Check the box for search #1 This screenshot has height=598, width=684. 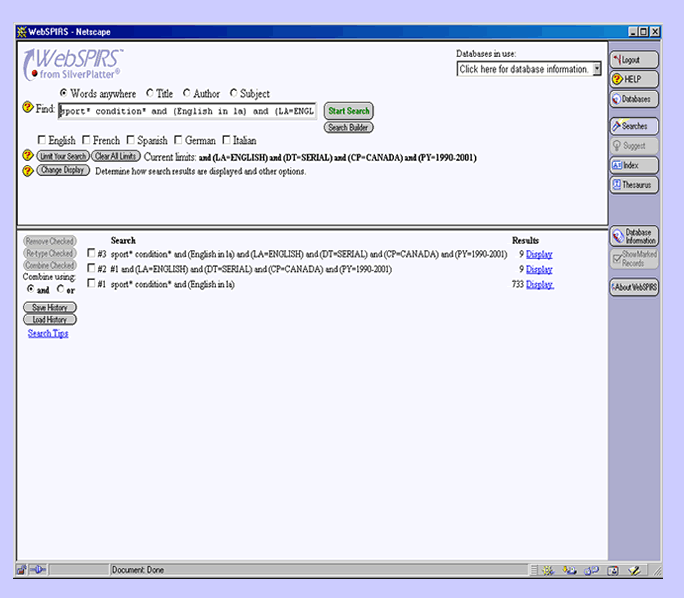pyautogui.click(x=91, y=283)
